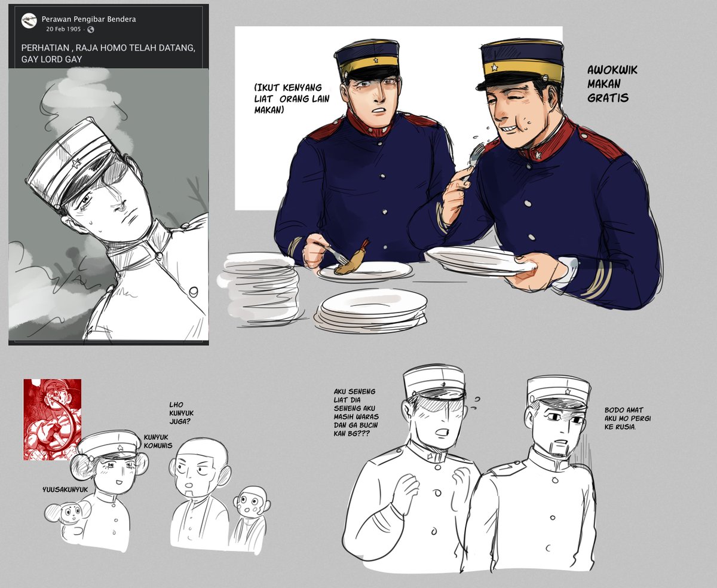Image resolution: width=717 pixels, height=588 pixels.
Task: Open the small red illustration thumbnail
Action: point(53,419)
